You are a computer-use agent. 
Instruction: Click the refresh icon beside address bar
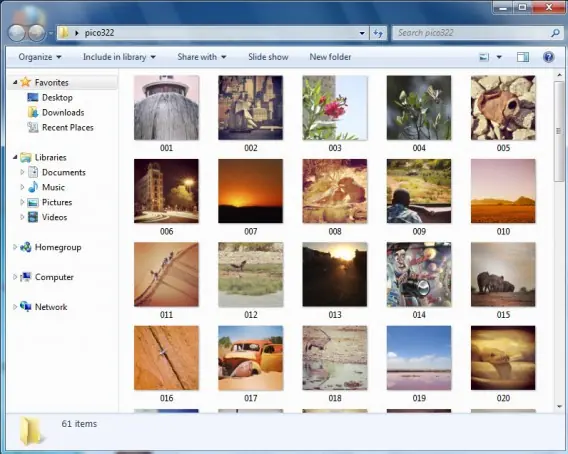[x=378, y=33]
